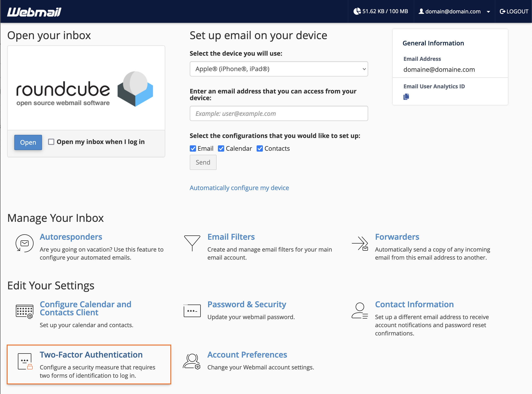The image size is (532, 394).
Task: Focus the email address example field
Action: [279, 114]
